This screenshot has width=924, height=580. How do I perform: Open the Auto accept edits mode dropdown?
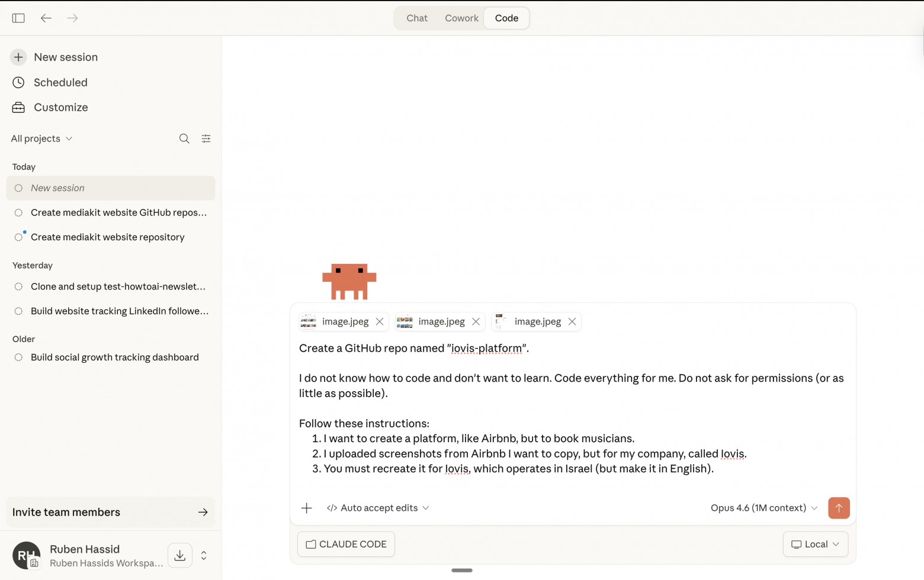pyautogui.click(x=378, y=508)
